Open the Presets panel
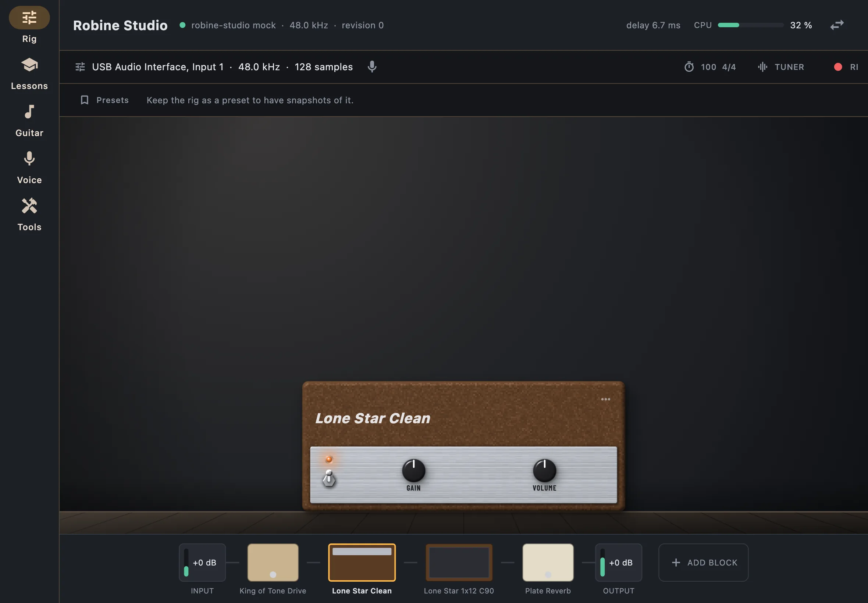Screen dimensions: 868x603 point(105,100)
